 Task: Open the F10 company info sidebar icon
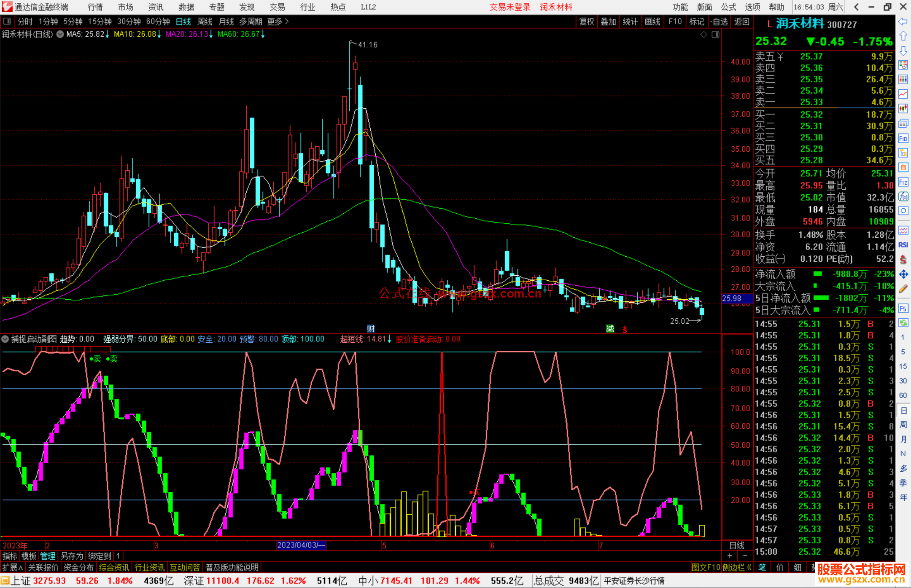pos(903,138)
